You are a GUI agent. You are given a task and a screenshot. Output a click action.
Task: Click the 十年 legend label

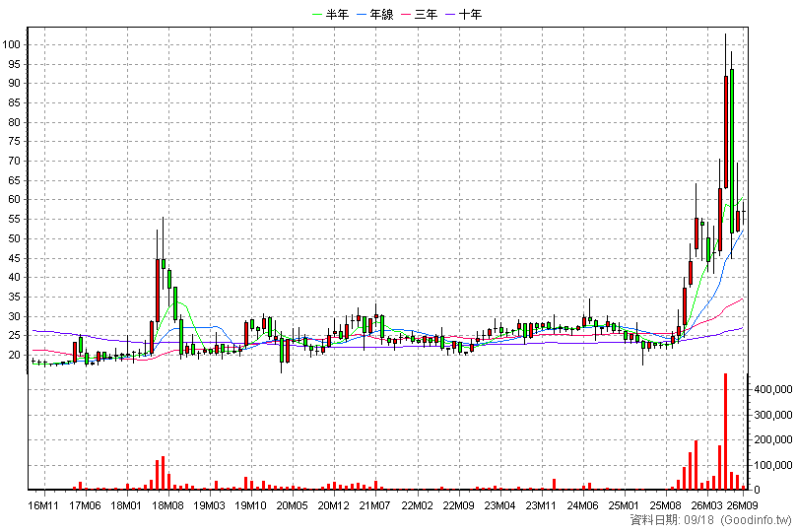click(470, 15)
